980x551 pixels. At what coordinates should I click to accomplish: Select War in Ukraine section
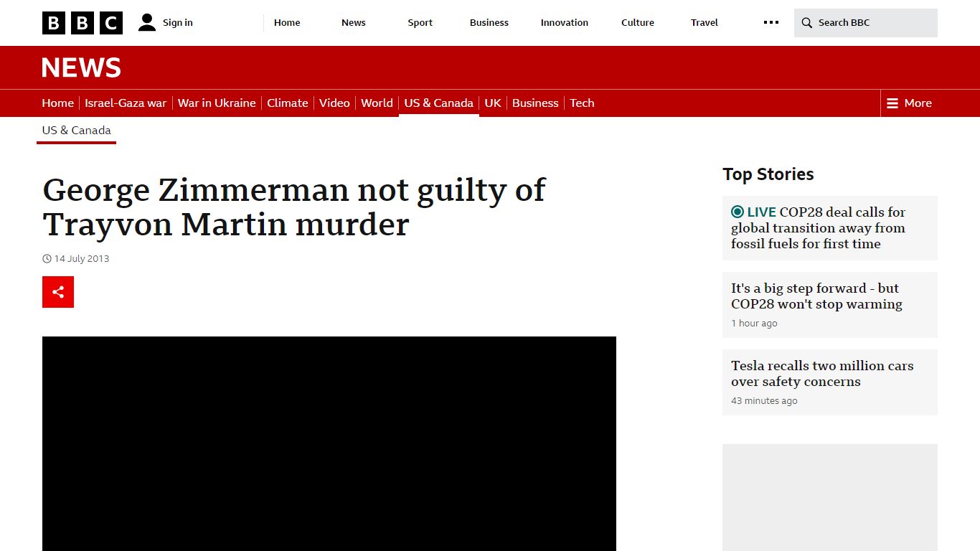(x=217, y=103)
